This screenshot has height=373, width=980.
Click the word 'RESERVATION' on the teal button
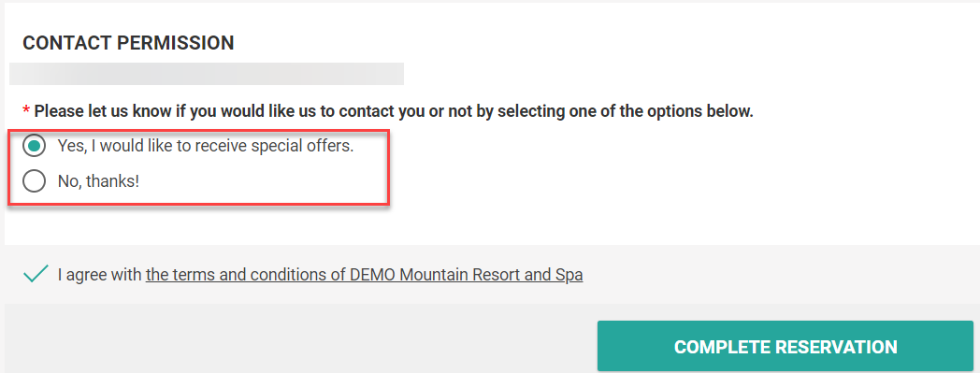(836, 347)
